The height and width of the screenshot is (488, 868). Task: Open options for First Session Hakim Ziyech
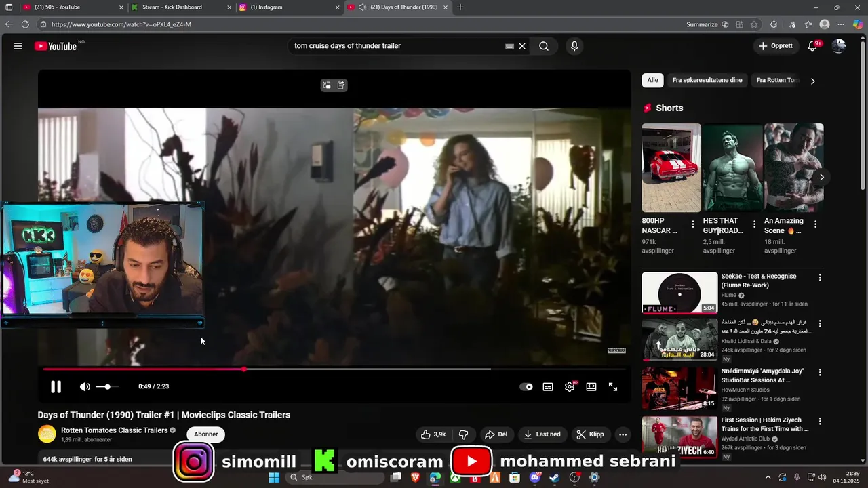[x=820, y=422]
